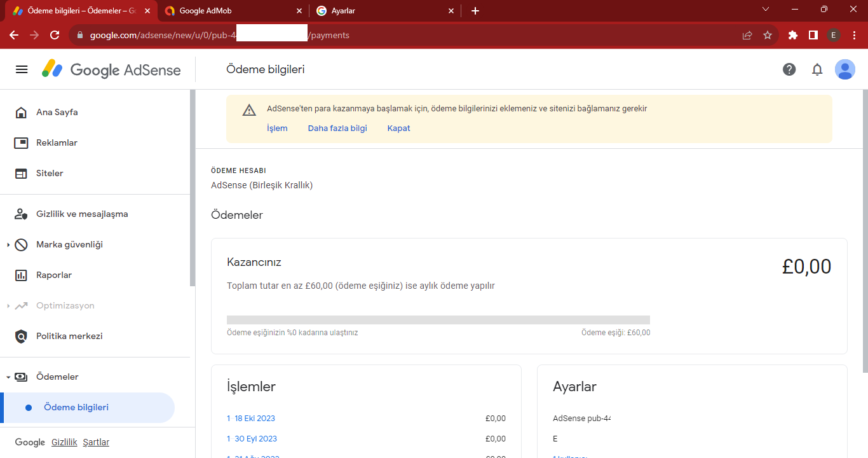Open a new browser tab
The image size is (868, 458).
click(x=475, y=11)
